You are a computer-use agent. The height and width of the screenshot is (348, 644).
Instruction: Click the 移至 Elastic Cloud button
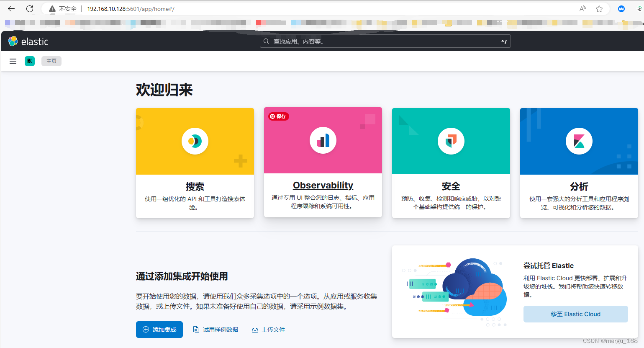(x=576, y=314)
